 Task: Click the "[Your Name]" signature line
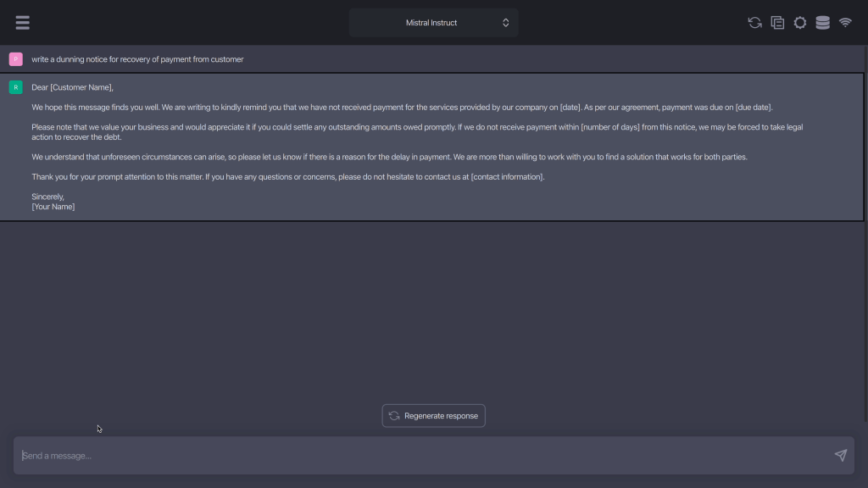[53, 207]
